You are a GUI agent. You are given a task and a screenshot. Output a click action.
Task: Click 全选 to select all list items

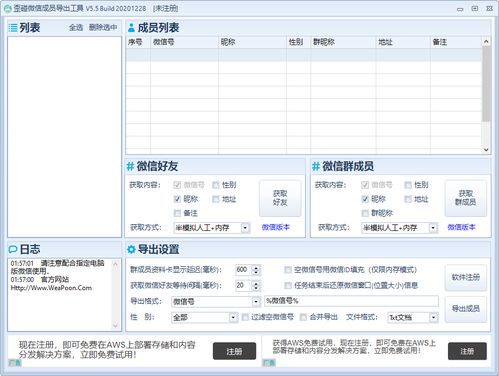click(76, 27)
